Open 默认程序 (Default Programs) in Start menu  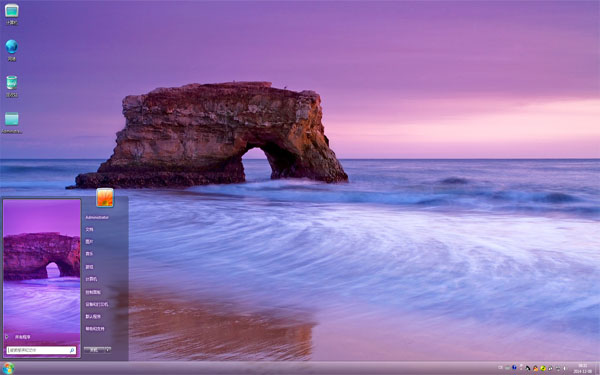click(93, 316)
